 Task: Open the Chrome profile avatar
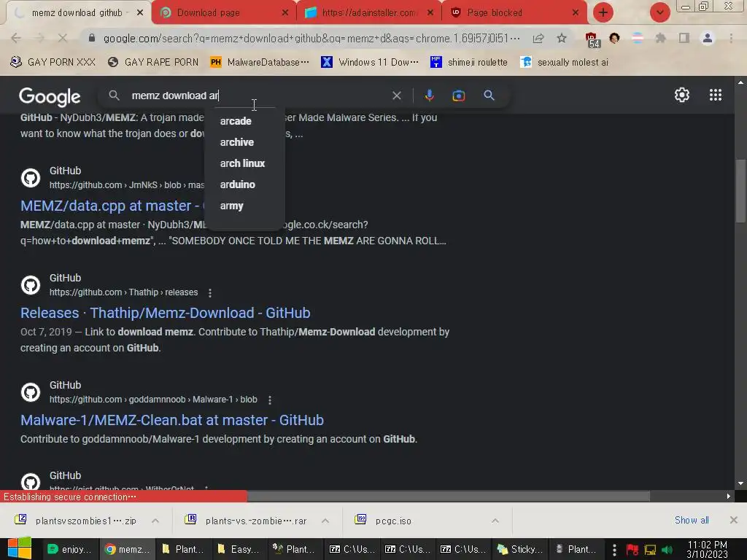pos(708,38)
